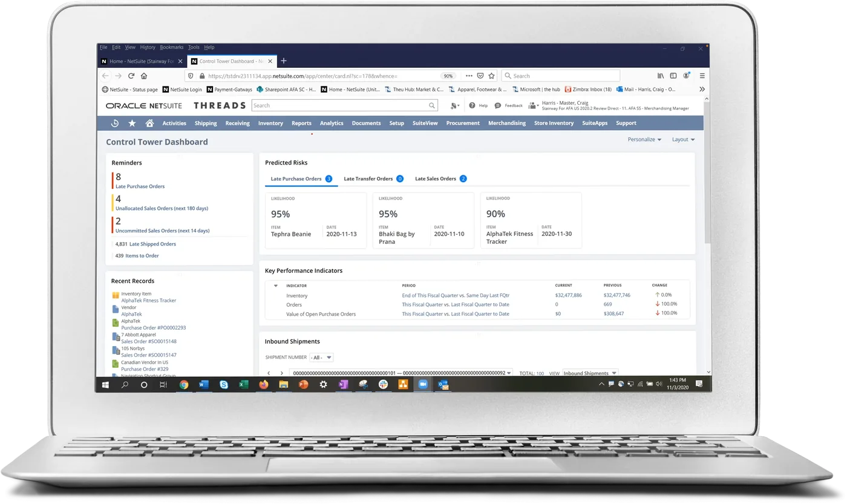Open the Recent Records clock icon in navigation bar
This screenshot has height=504, width=847.
point(115,123)
